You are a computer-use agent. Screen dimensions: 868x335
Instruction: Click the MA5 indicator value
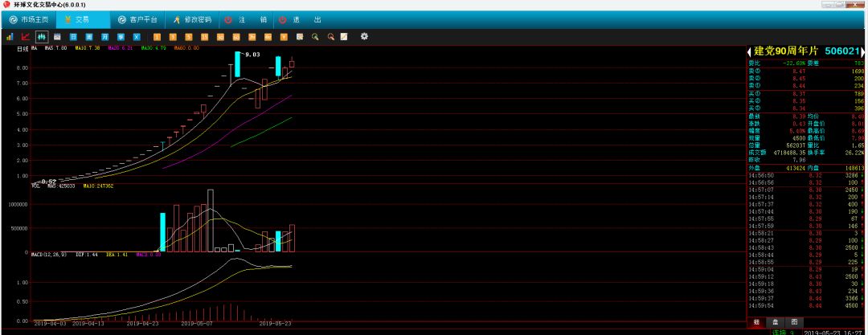[56, 48]
